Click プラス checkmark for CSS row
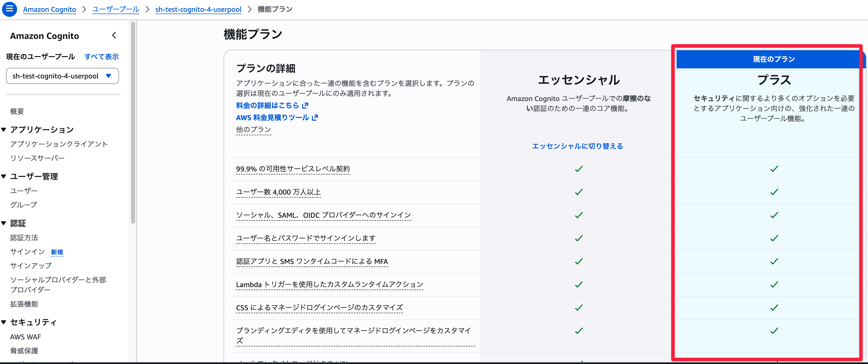Screen dimensions: 868x364 (x=774, y=308)
